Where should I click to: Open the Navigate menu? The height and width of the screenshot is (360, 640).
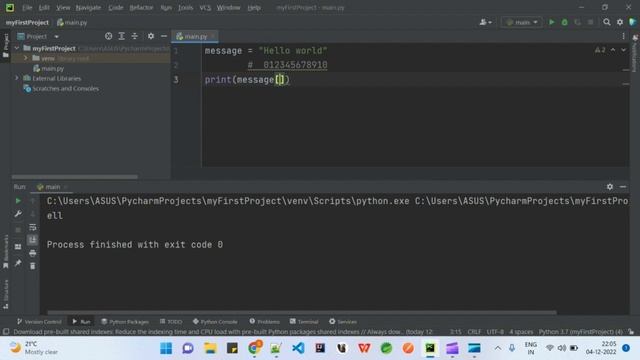(88, 7)
